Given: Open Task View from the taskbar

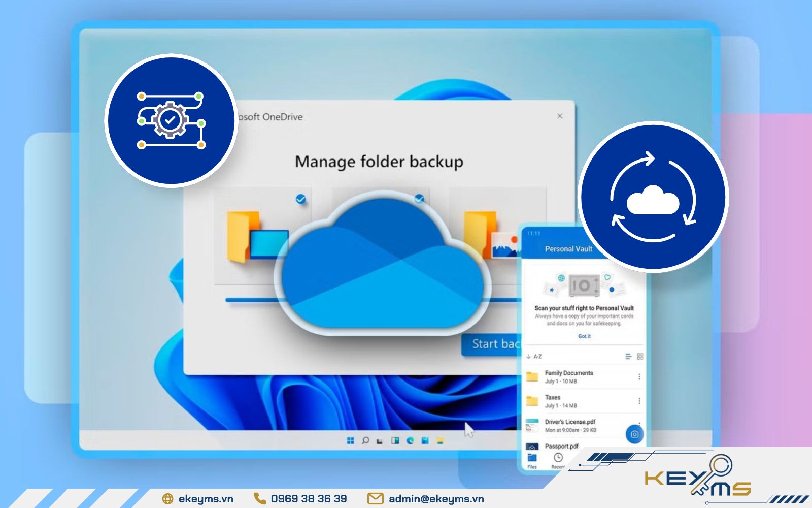Looking at the screenshot, I should pyautogui.click(x=379, y=441).
